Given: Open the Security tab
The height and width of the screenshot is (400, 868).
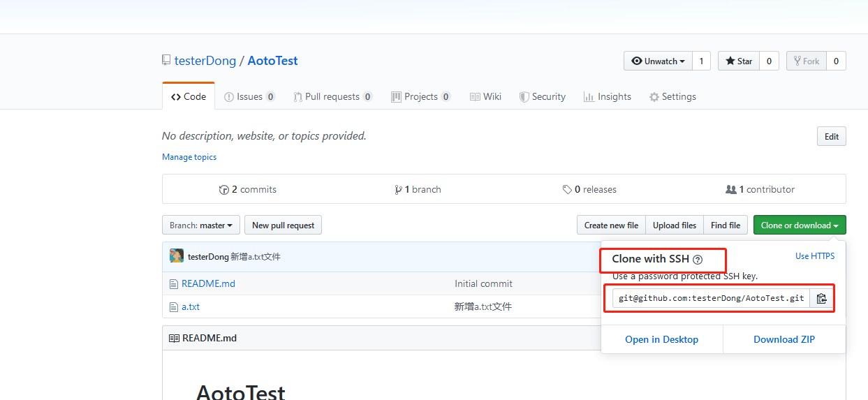Looking at the screenshot, I should (542, 96).
